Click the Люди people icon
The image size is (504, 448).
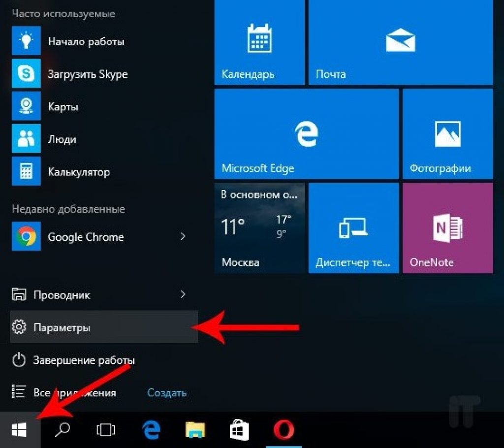[26, 138]
